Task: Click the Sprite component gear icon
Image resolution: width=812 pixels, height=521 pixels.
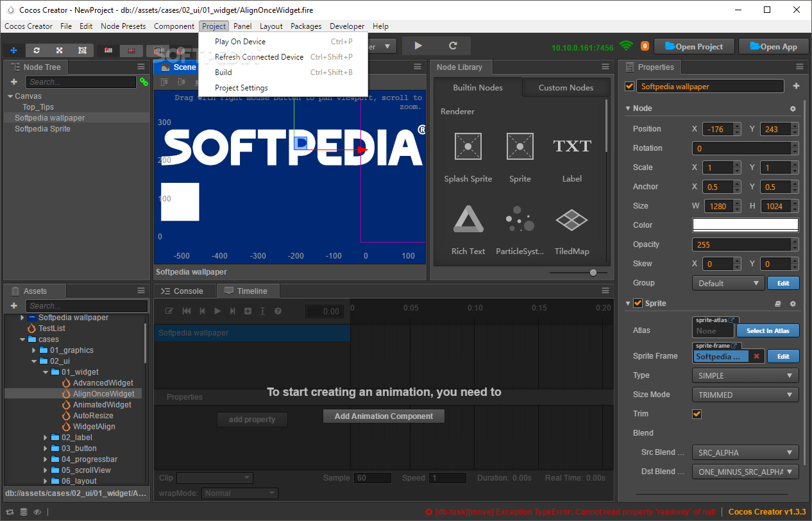Action: pyautogui.click(x=793, y=304)
